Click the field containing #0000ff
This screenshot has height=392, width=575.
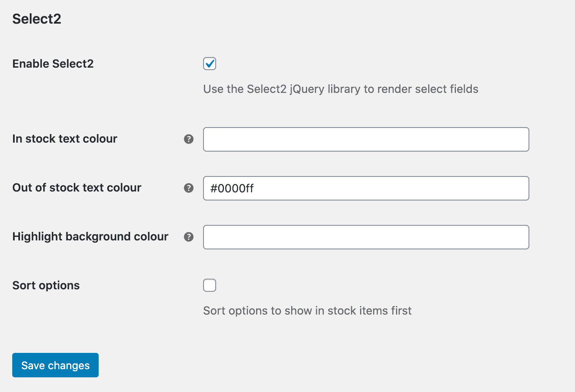pos(366,188)
